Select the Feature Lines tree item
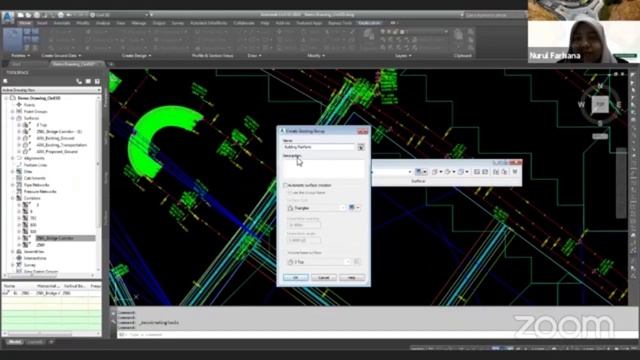 tap(36, 165)
